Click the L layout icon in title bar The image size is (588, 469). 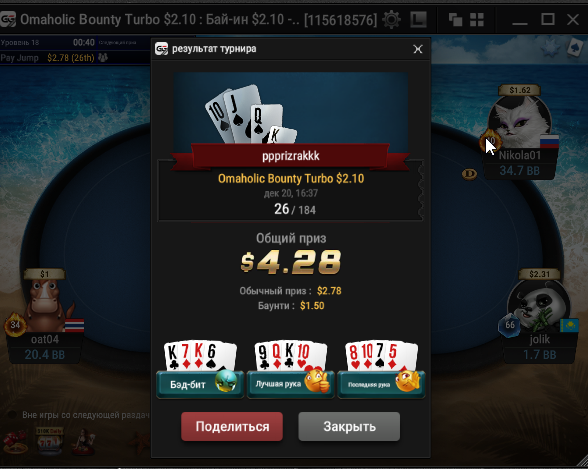(x=418, y=19)
